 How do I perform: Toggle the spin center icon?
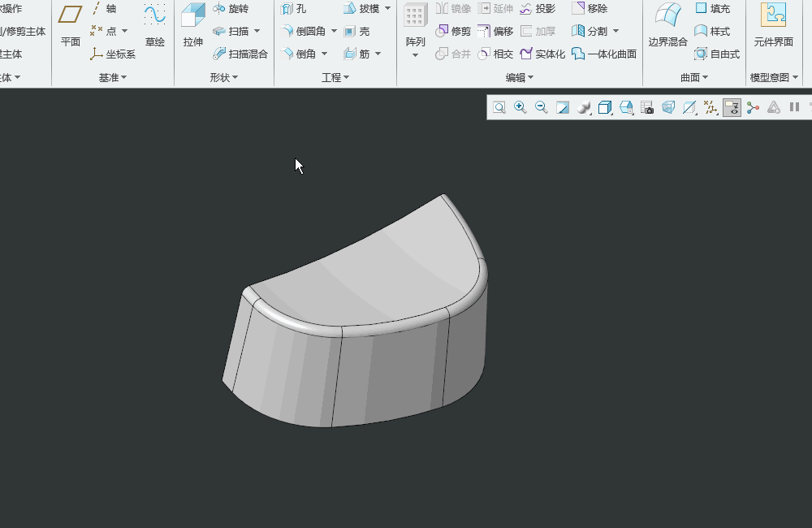pyautogui.click(x=753, y=107)
